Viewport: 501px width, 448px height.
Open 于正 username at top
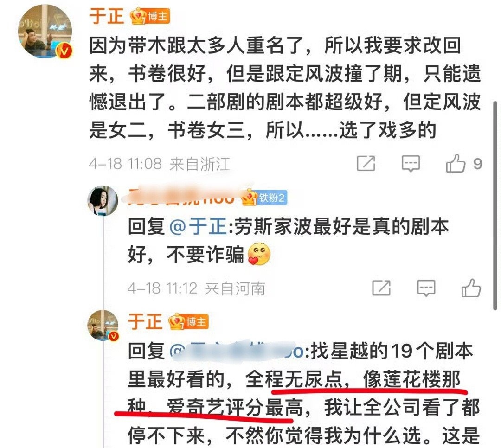click(106, 16)
